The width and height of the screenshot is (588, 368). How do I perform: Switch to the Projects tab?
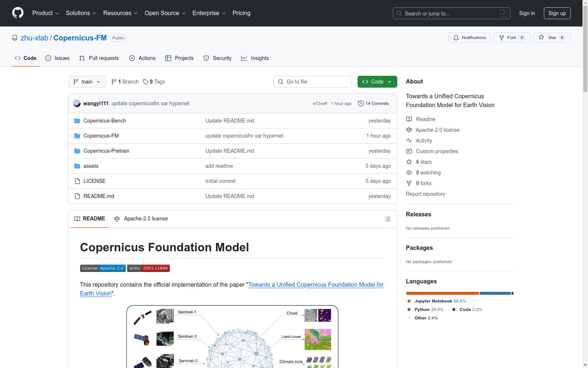pos(179,58)
